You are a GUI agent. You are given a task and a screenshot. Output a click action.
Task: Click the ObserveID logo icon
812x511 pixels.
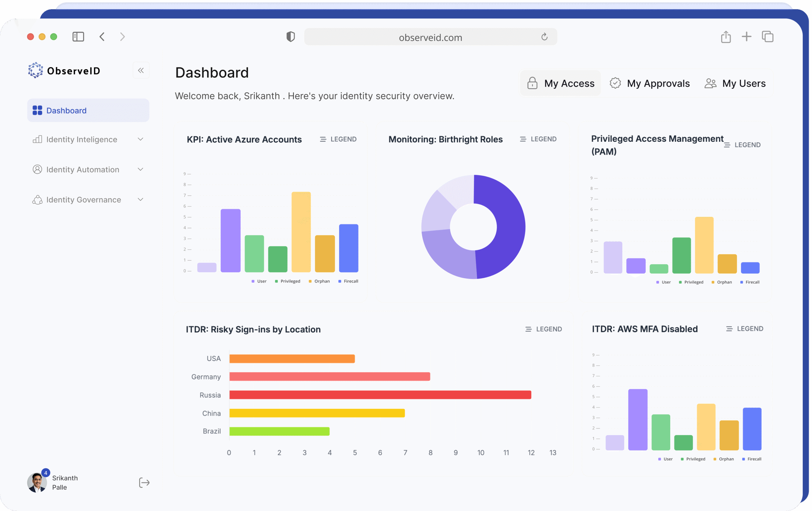(36, 70)
